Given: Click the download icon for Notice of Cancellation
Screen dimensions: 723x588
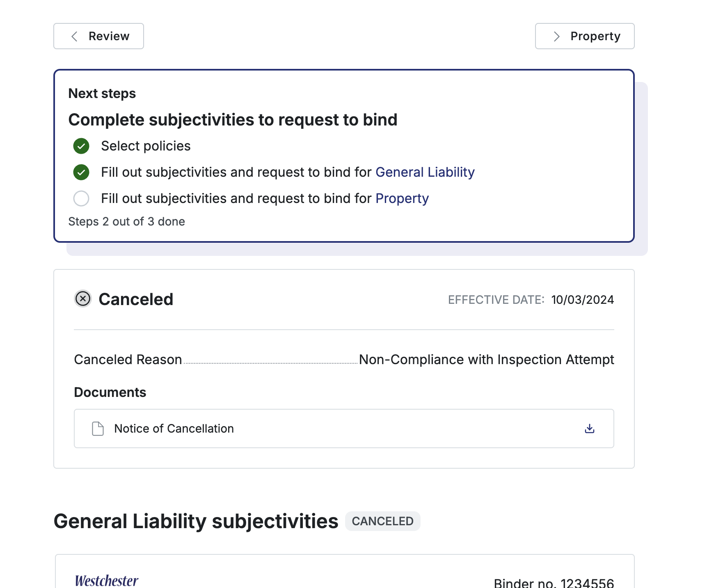Looking at the screenshot, I should tap(589, 428).
